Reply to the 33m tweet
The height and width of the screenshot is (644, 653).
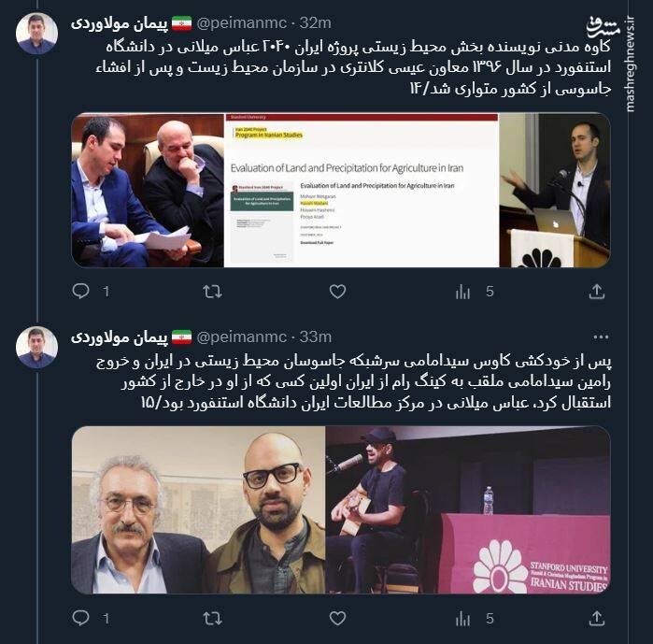coord(80,618)
